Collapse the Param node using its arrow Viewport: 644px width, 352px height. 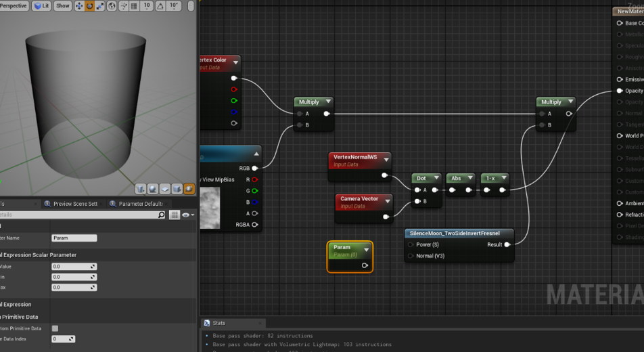click(x=366, y=249)
